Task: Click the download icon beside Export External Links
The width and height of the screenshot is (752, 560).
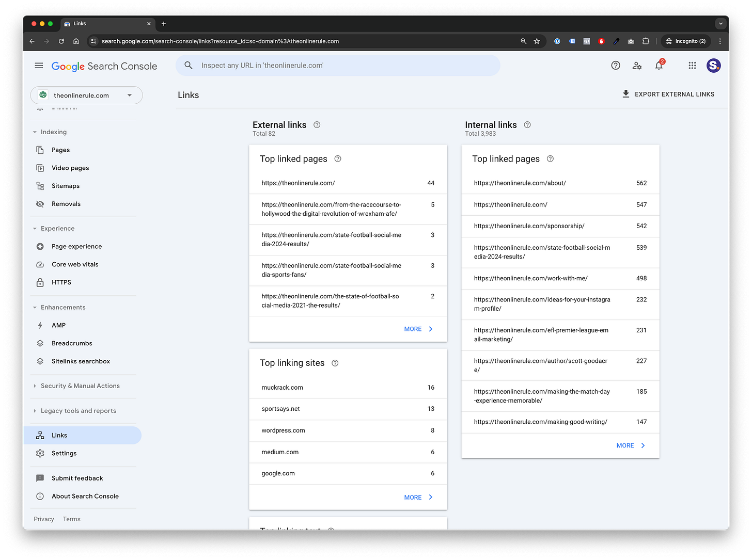Action: (626, 94)
